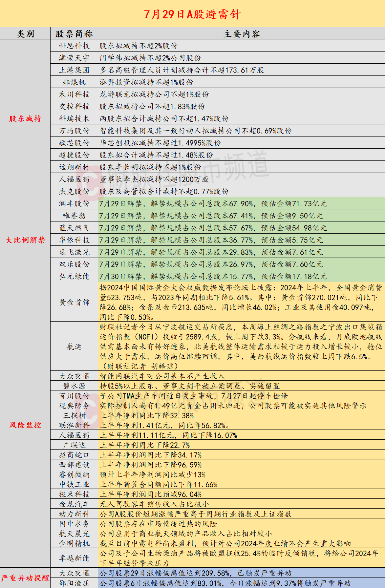Click the 预估金额71.73亿元 unlock row
This screenshot has width=385, height=588.
241,204
